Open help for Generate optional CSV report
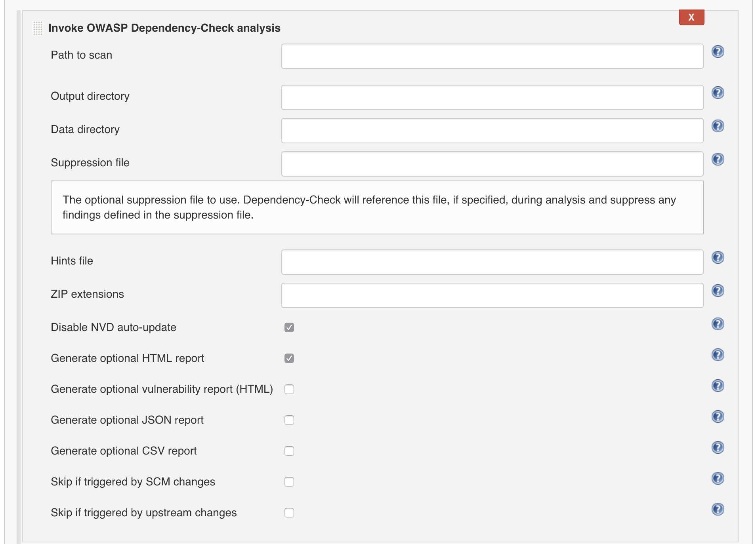 tap(718, 447)
